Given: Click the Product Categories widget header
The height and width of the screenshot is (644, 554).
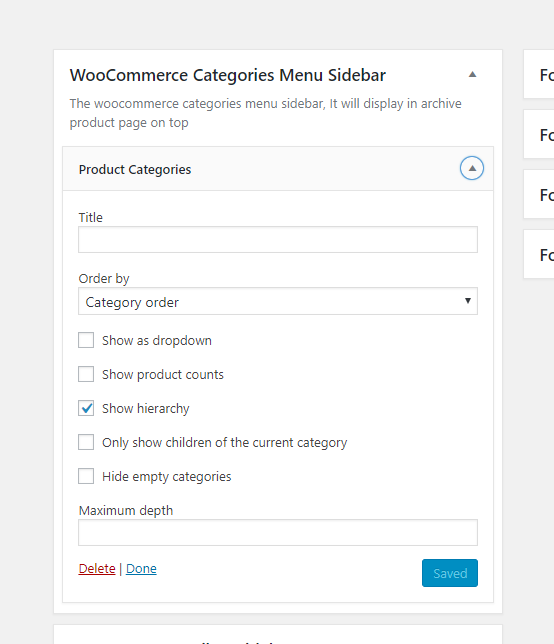Looking at the screenshot, I should pyautogui.click(x=278, y=169).
